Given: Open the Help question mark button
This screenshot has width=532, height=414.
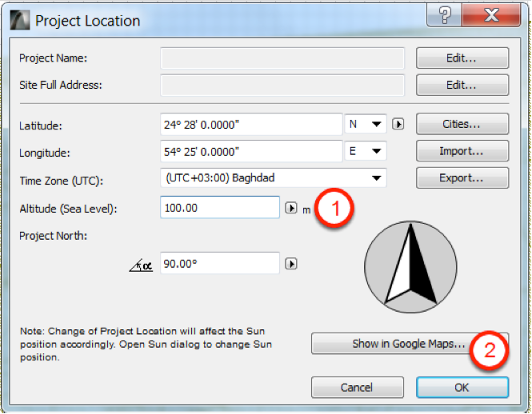Looking at the screenshot, I should (445, 15).
